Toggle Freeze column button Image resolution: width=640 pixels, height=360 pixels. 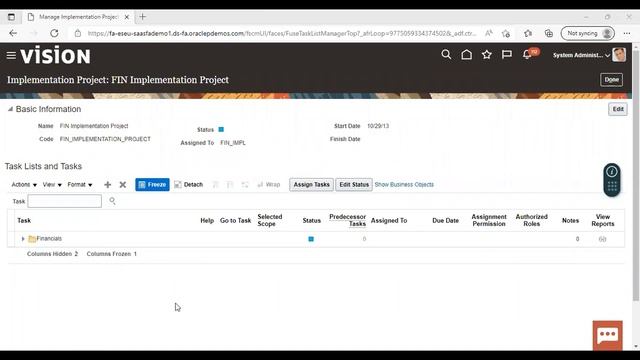click(x=152, y=184)
